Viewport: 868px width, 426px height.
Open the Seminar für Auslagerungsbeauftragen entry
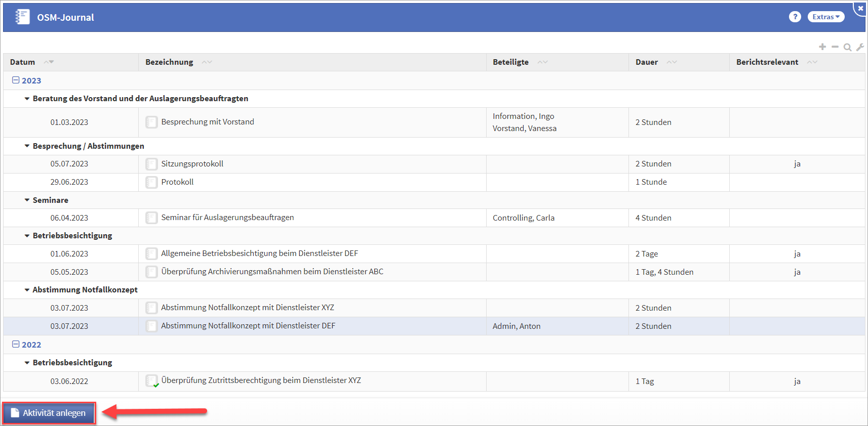[227, 218]
